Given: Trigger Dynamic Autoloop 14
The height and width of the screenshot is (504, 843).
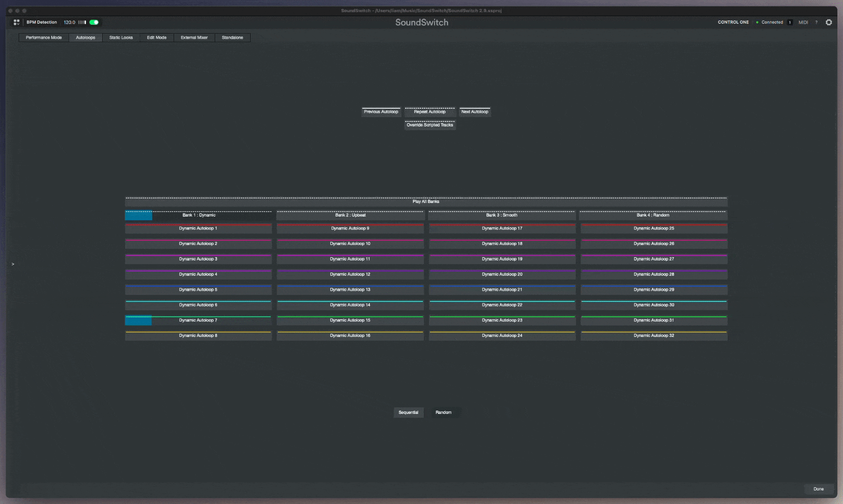Looking at the screenshot, I should tap(350, 305).
